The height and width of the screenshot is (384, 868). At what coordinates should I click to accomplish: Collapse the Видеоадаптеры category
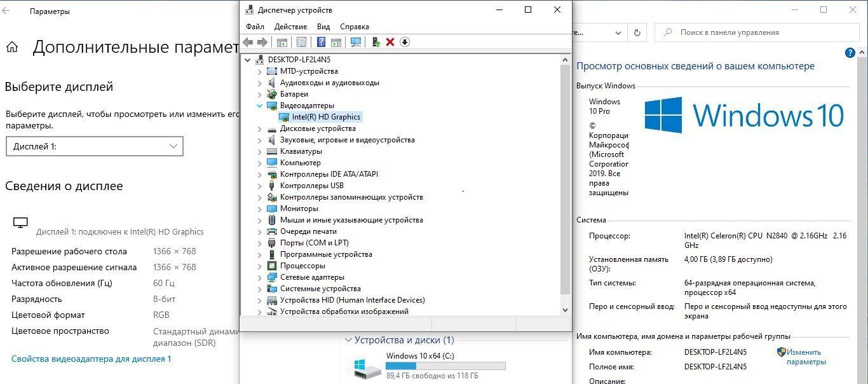(x=259, y=106)
